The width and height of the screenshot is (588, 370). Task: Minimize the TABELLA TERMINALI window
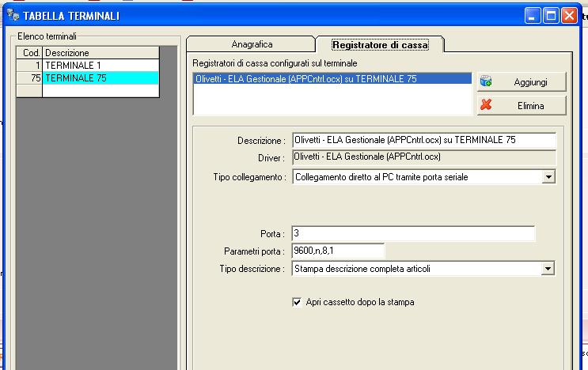[532, 16]
